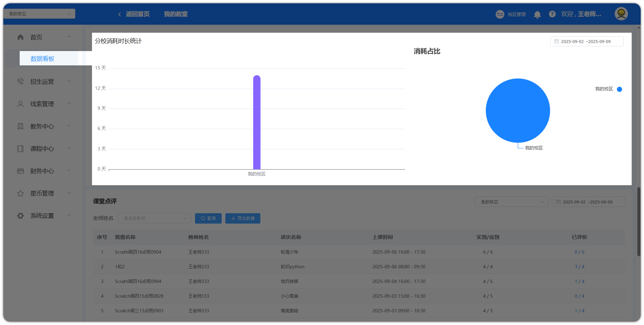Click the calendar icon in 课堂点评 date range
The height and width of the screenshot is (325, 644).
point(558,202)
